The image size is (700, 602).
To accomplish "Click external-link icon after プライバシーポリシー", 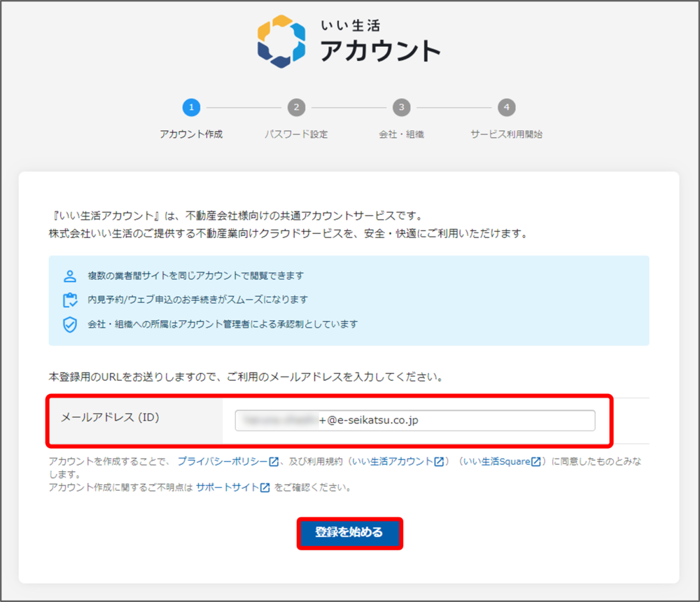I will (x=274, y=462).
